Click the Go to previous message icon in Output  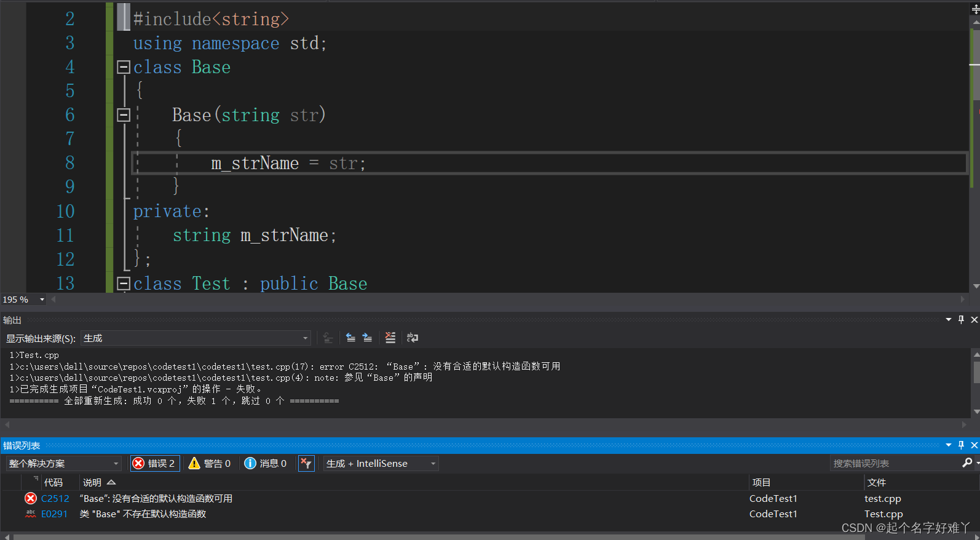click(x=350, y=338)
